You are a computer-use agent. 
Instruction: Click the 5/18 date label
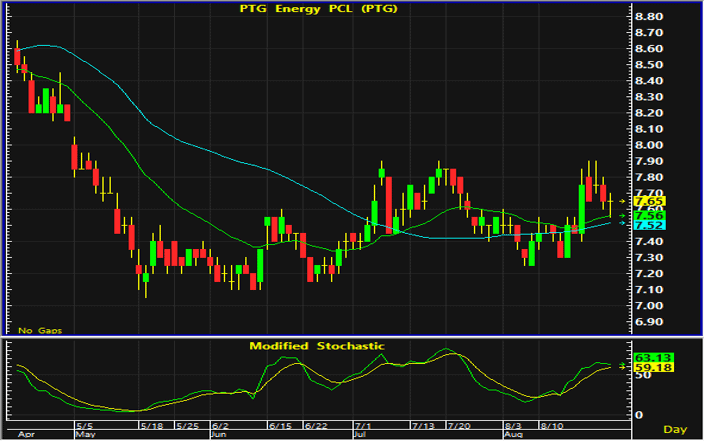pyautogui.click(x=152, y=426)
